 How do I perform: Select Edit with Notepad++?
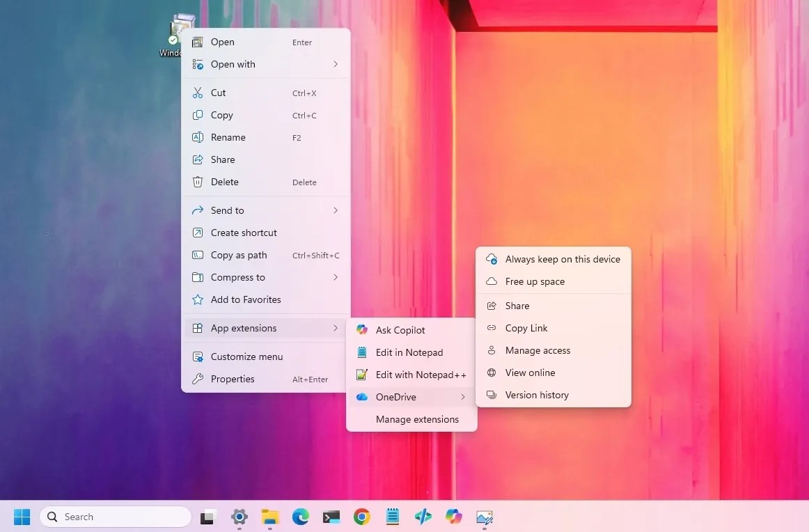411,375
